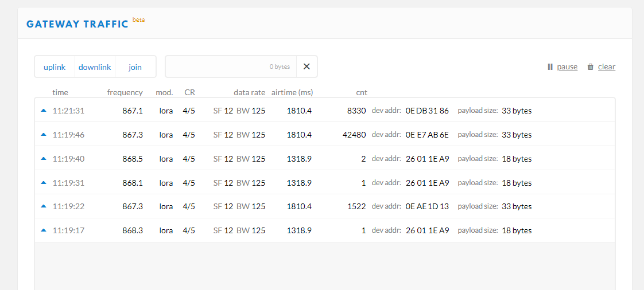Click the CR column header

tap(190, 92)
